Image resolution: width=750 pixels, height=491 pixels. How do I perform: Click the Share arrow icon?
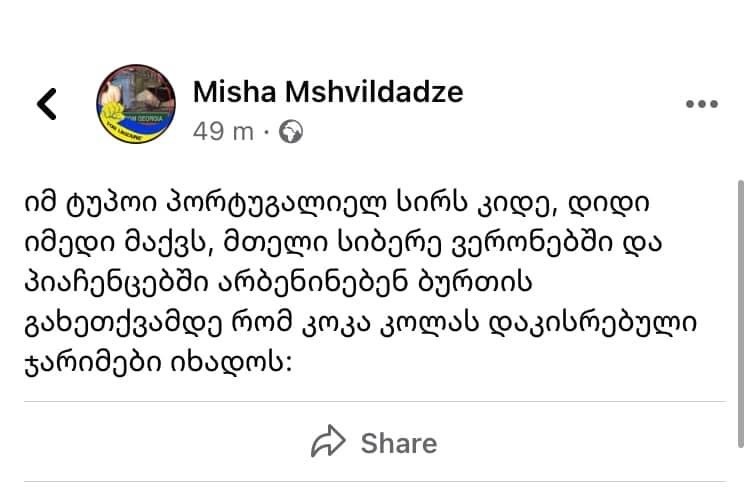pos(328,442)
